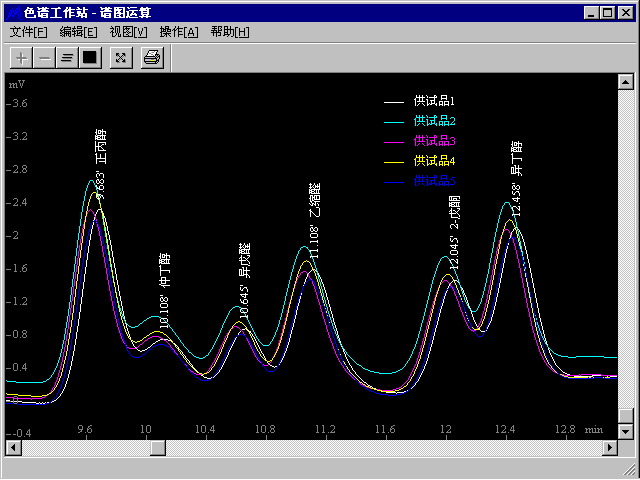Click the blue legend line for 供试品5

click(x=394, y=182)
